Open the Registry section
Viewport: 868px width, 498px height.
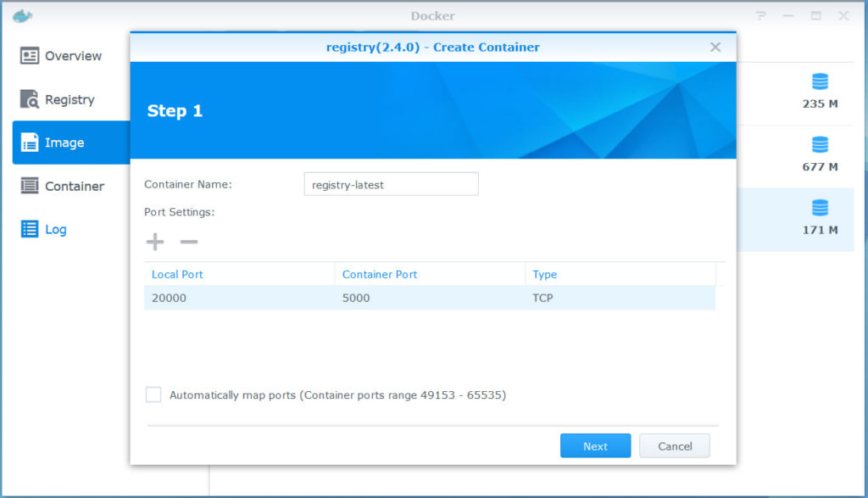[x=71, y=99]
